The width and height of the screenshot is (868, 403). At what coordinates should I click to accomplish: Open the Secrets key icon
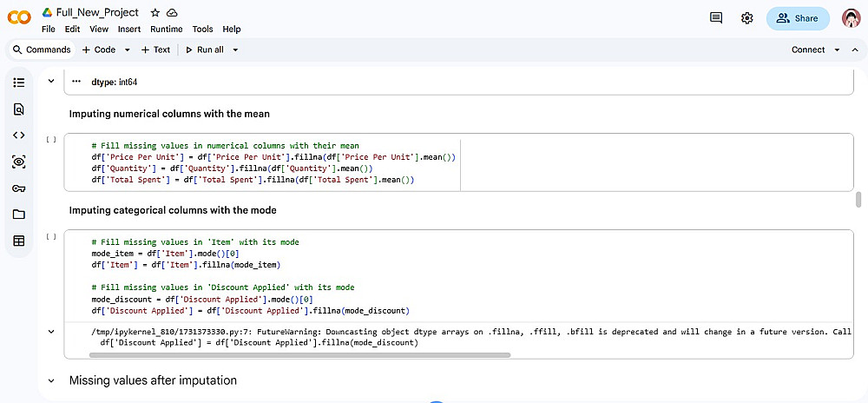(x=19, y=188)
